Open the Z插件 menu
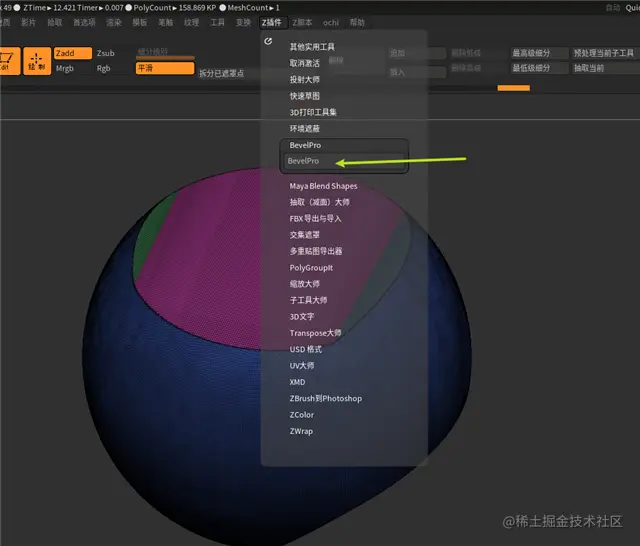This screenshot has width=640, height=546. click(x=272, y=22)
